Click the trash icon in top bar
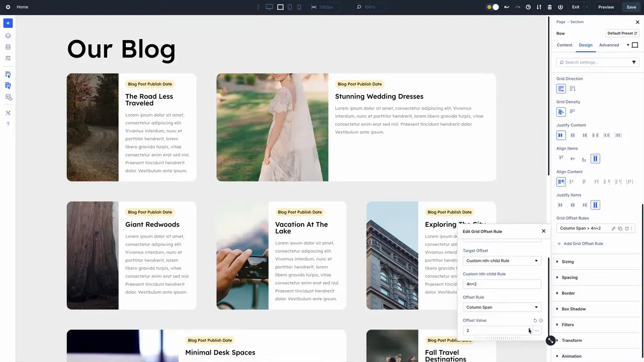The image size is (644, 362). (x=549, y=7)
